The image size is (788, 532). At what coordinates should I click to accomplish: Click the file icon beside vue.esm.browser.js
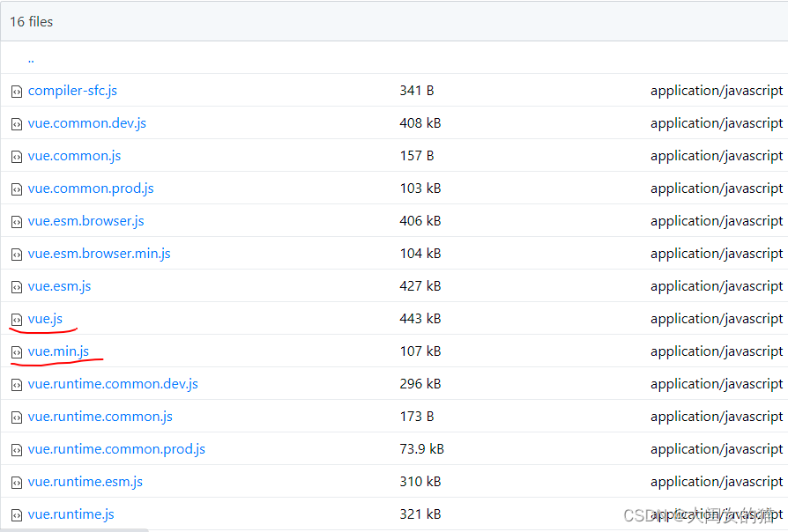17,222
